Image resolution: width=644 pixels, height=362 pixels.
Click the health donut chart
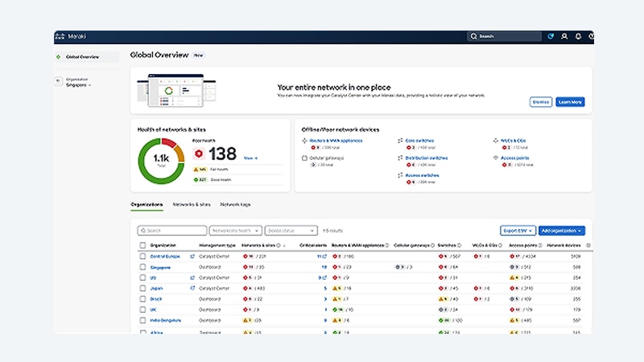point(161,161)
